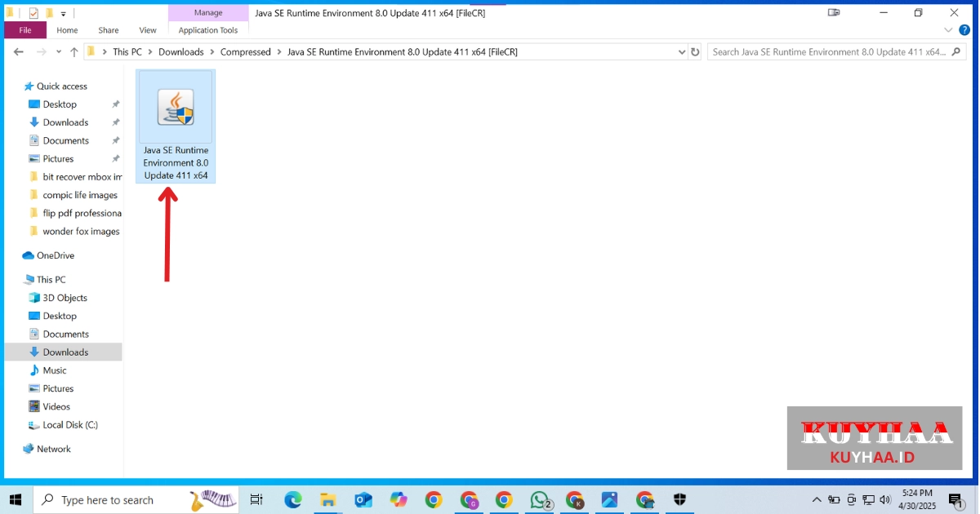The height and width of the screenshot is (514, 980).
Task: Launch Microsoft Edge from the taskbar
Action: [293, 500]
